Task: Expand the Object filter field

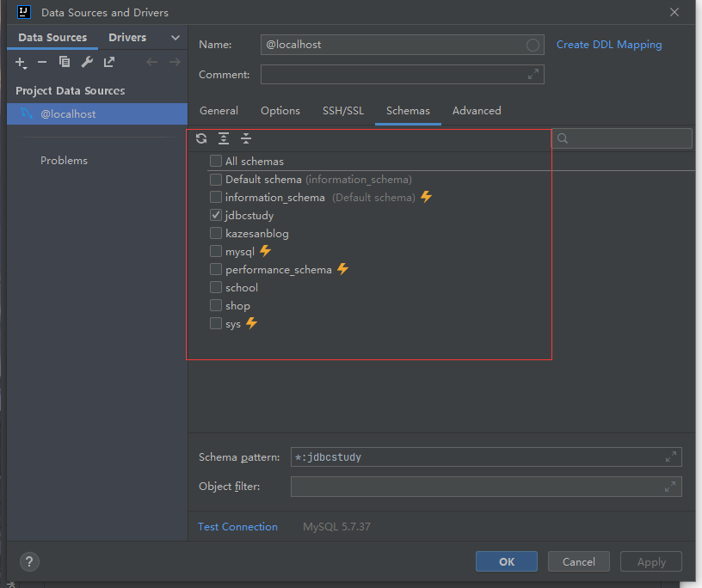Action: point(670,487)
